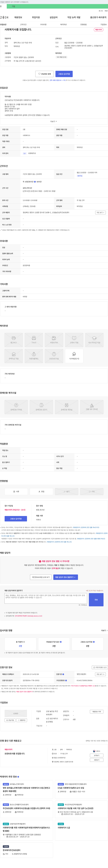Open 지도 보기 for 영천고용센터
Image resolution: width=108 pixels, height=868 pixels.
(100, 674)
